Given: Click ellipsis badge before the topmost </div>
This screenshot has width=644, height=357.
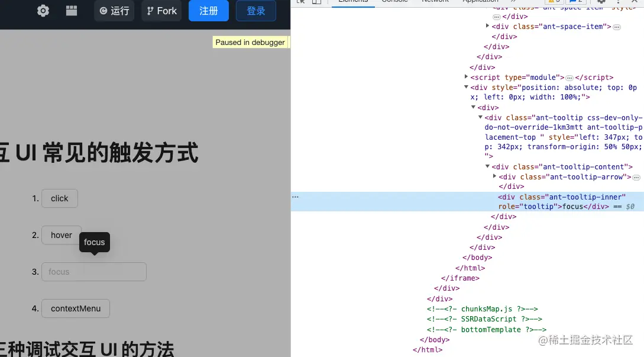Looking at the screenshot, I should [x=497, y=17].
